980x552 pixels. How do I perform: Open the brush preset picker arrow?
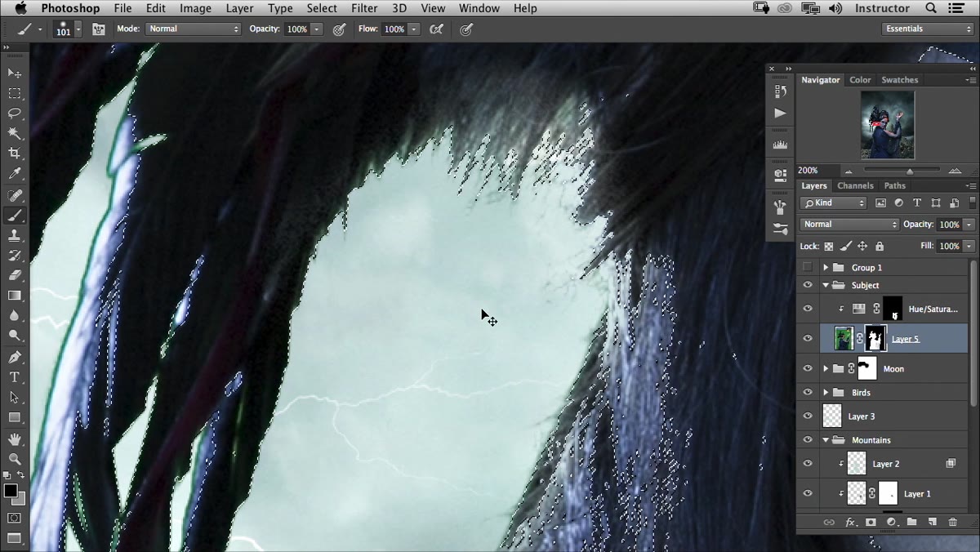coord(78,29)
